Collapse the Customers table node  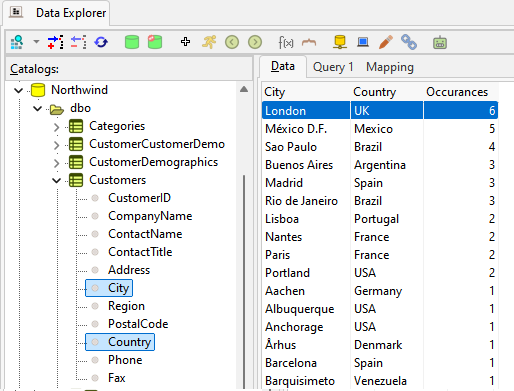pyautogui.click(x=57, y=180)
